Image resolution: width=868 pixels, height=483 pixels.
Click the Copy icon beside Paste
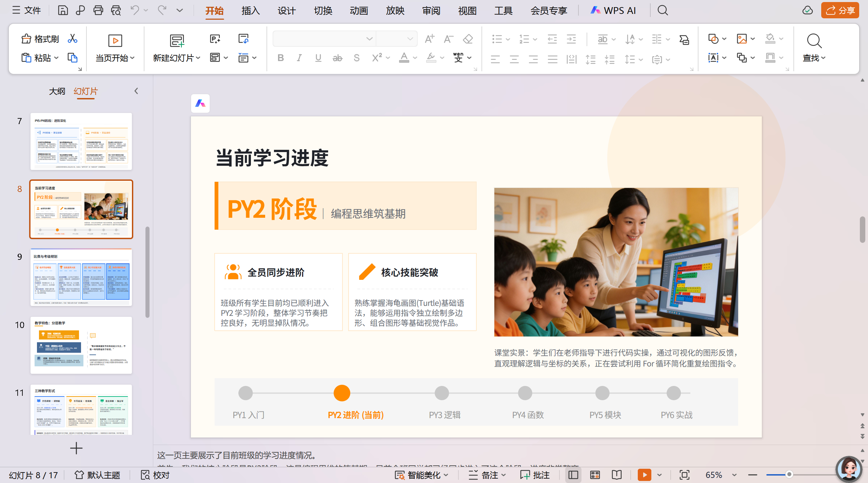[72, 58]
